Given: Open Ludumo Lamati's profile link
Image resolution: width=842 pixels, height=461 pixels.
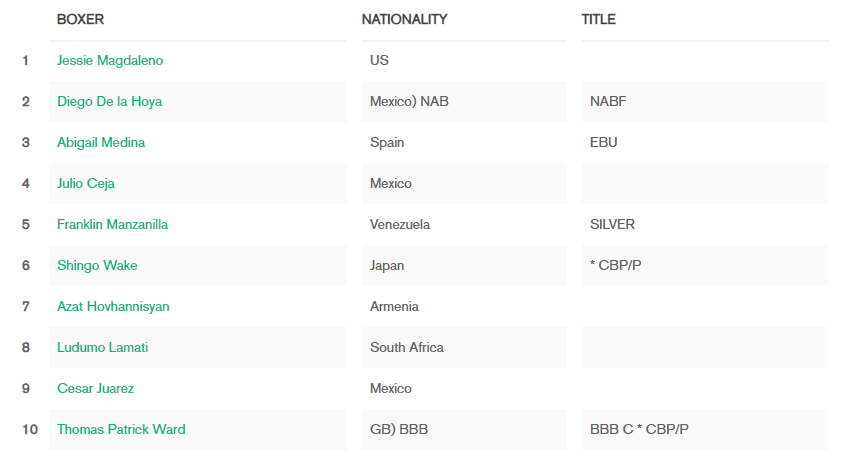Looking at the screenshot, I should (103, 347).
